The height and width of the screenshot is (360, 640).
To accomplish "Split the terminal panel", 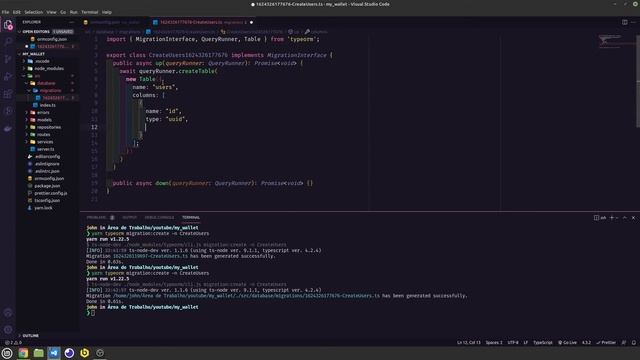I will point(596,218).
